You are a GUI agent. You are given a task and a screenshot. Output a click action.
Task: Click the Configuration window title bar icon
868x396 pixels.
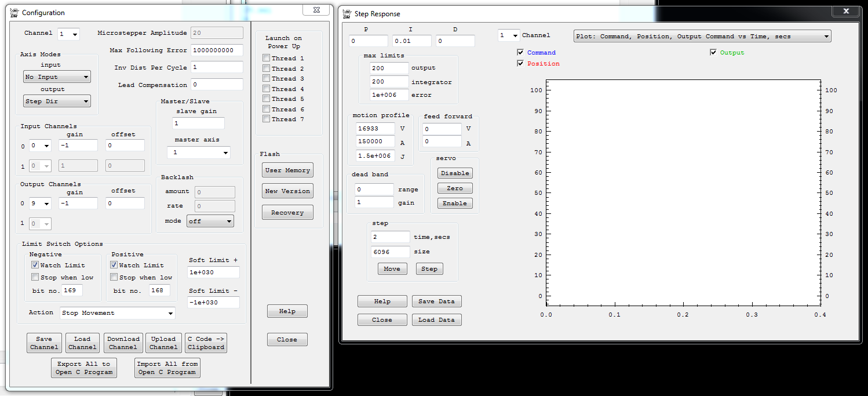point(15,12)
